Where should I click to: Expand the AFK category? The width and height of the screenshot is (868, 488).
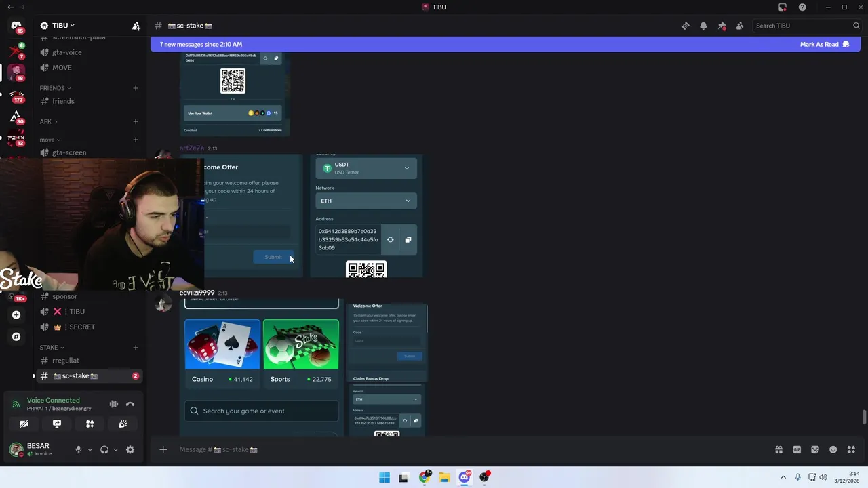point(48,122)
